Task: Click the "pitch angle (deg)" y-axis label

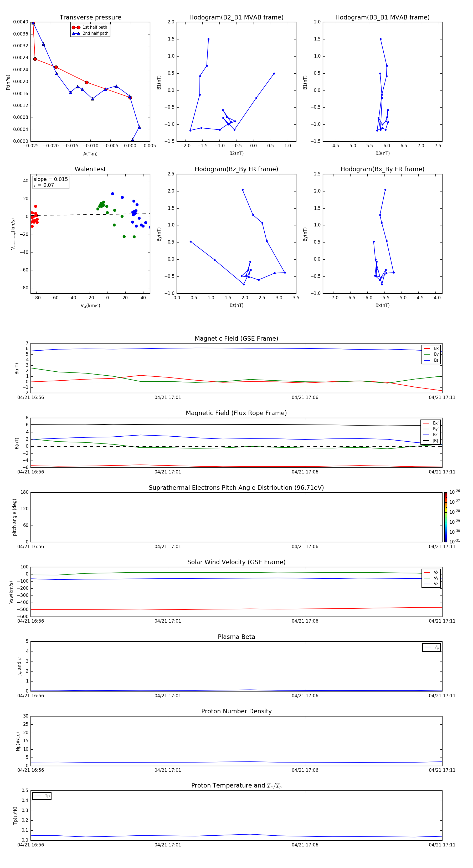Action: pos(14,517)
